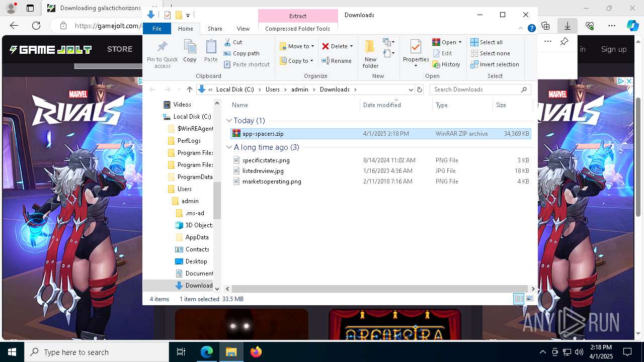
Task: Click the admin breadcrumb segment
Action: (x=300, y=89)
